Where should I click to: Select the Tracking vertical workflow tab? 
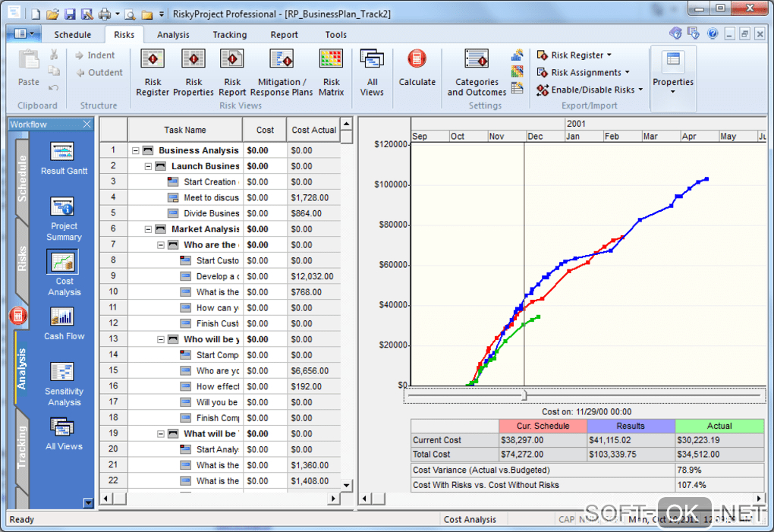22,447
